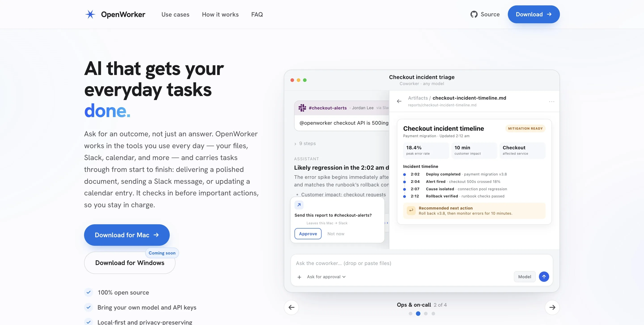Click the checkmark beside 100% open source
The image size is (644, 325).
pyautogui.click(x=89, y=292)
